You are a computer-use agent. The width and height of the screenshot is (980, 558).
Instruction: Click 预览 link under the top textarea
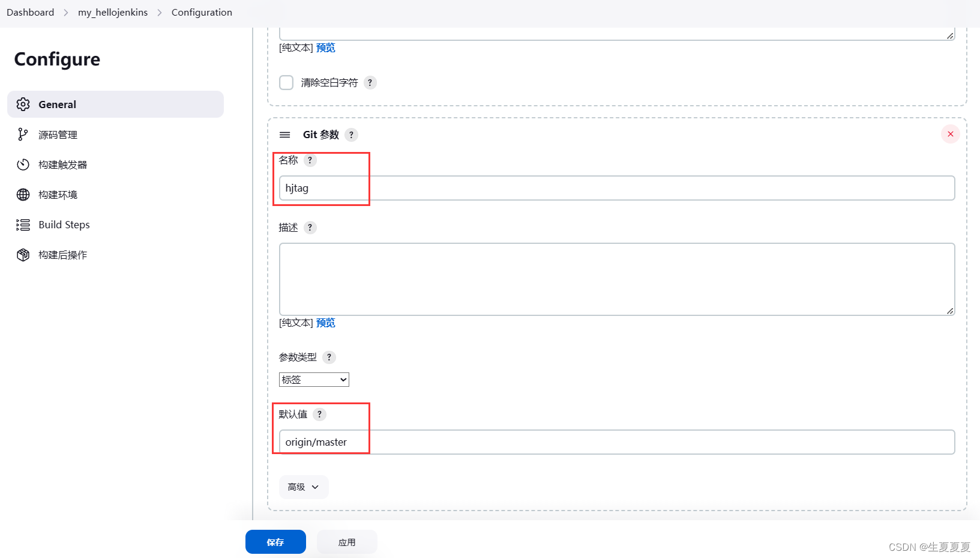coord(326,48)
